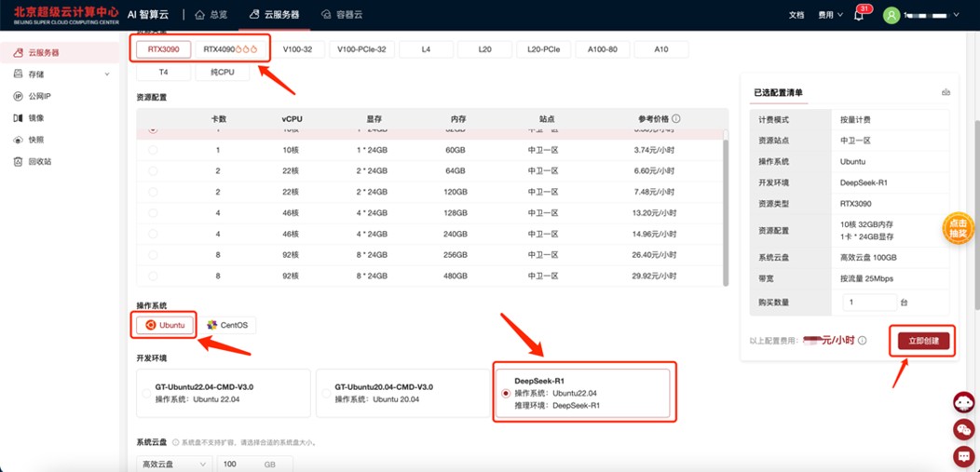Open the cloud server item in the sidebar
This screenshot has width=980, height=472.
pyautogui.click(x=60, y=53)
